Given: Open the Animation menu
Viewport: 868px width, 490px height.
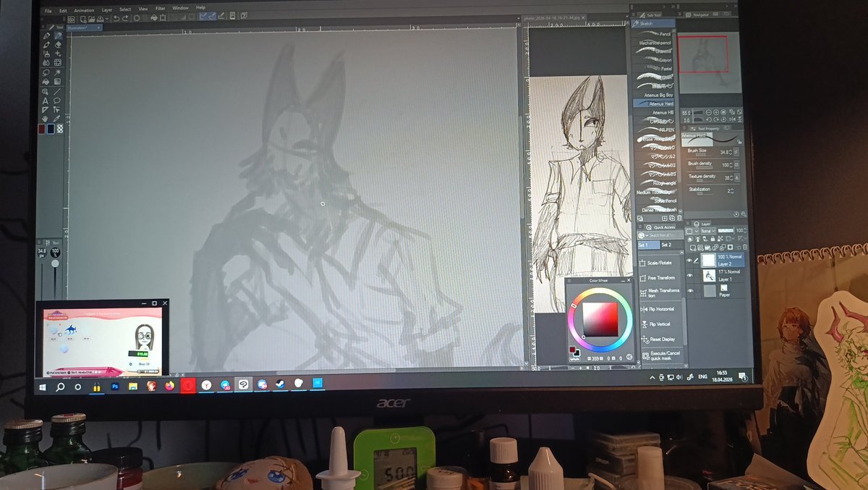Looking at the screenshot, I should click(x=84, y=10).
